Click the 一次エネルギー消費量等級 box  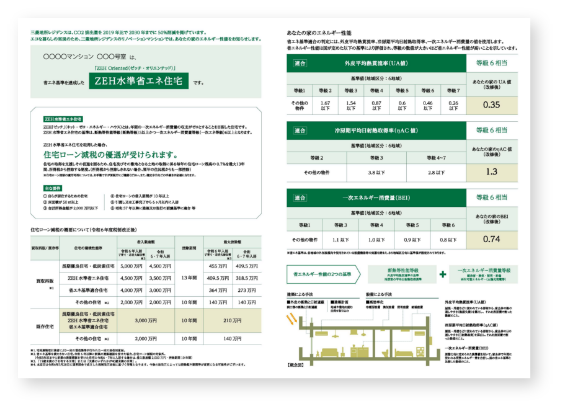click(483, 274)
